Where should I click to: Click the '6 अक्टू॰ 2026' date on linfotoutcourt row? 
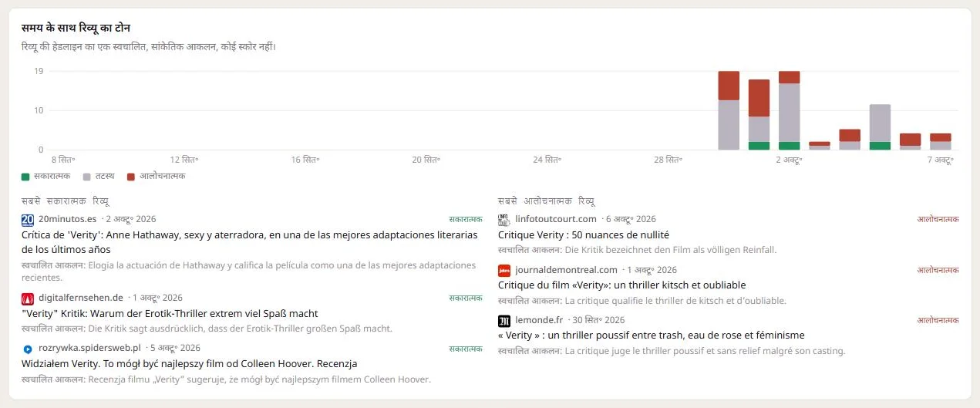pyautogui.click(x=630, y=219)
